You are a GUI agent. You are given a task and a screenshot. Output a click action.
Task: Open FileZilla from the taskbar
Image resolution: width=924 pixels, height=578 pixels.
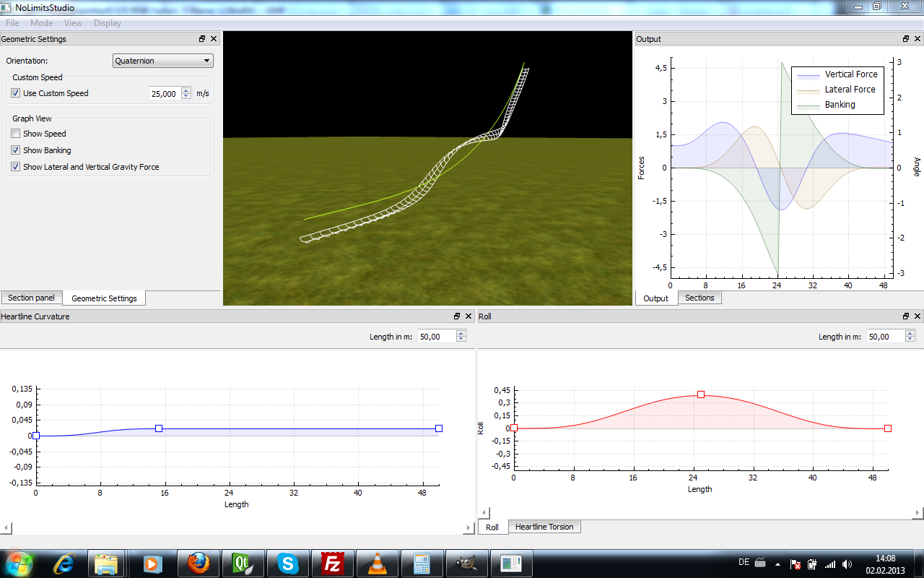point(333,563)
